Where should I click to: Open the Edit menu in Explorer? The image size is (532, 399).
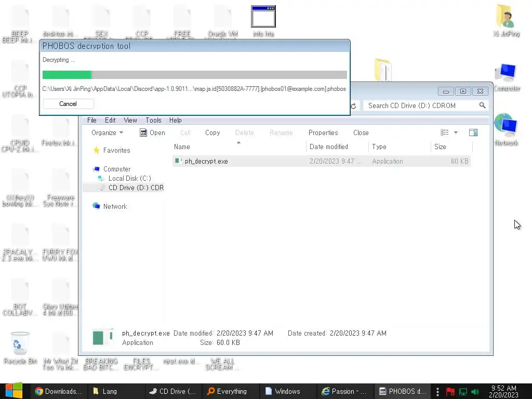[x=110, y=120]
